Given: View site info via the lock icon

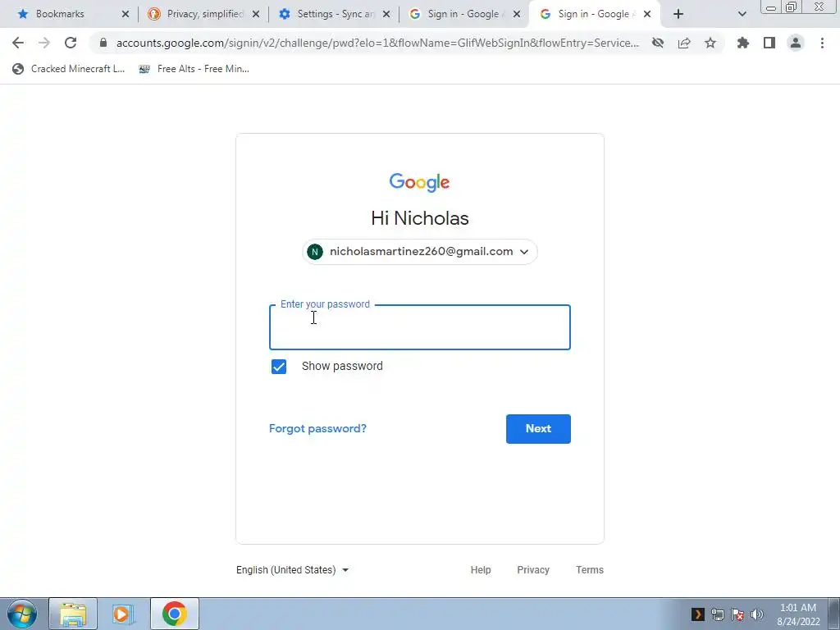Looking at the screenshot, I should coord(103,43).
